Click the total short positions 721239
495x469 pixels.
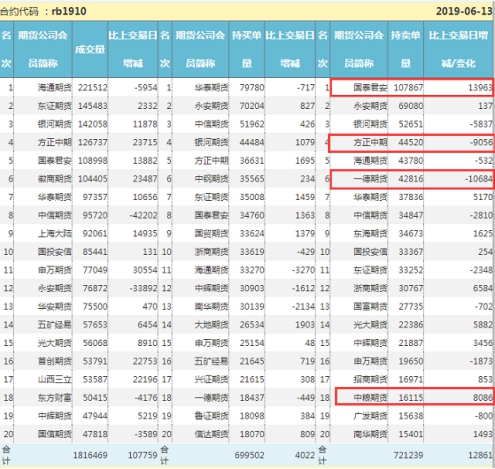tap(408, 455)
